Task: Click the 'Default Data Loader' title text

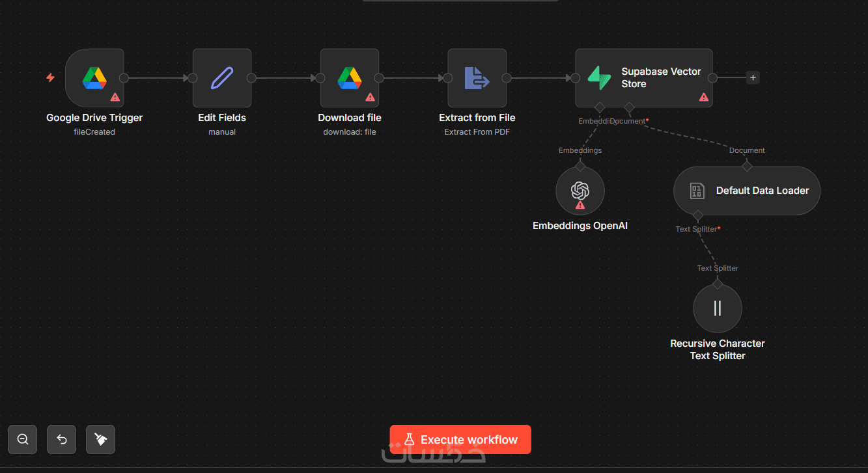Action: 763,191
